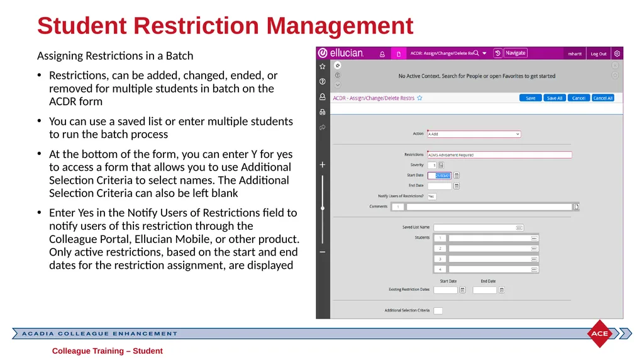The width and height of the screenshot is (644, 362).
Task: Open the mhartt user menu
Action: (x=575, y=54)
